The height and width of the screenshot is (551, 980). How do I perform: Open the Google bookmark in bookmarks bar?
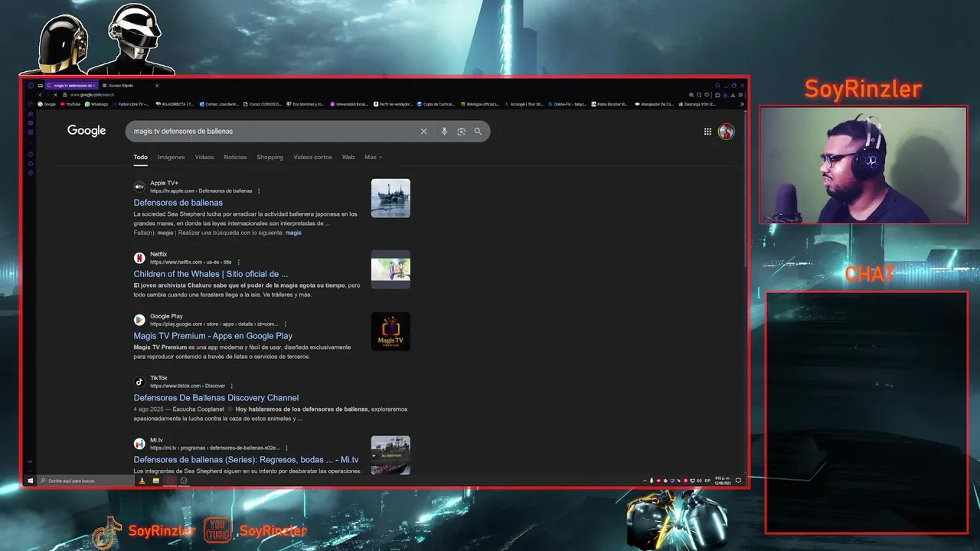pos(46,104)
